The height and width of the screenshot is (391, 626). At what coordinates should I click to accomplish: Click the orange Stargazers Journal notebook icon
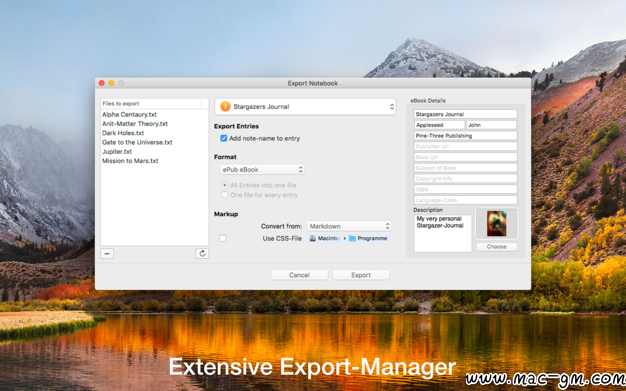click(x=225, y=106)
